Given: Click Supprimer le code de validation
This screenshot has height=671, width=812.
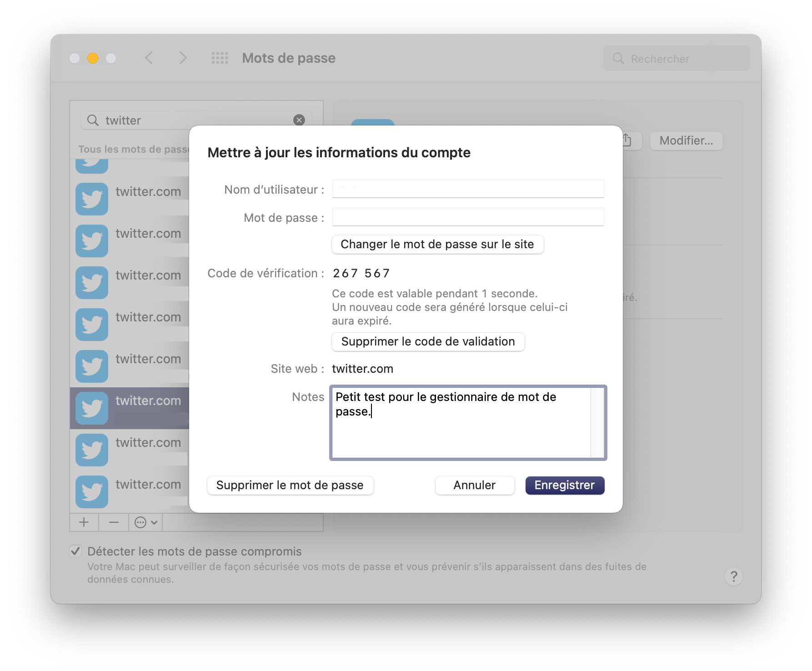Looking at the screenshot, I should click(x=428, y=341).
